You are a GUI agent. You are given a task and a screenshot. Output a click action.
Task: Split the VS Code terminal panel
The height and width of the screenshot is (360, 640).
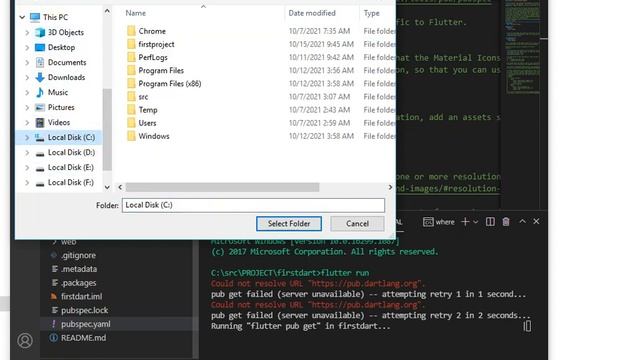pos(490,222)
